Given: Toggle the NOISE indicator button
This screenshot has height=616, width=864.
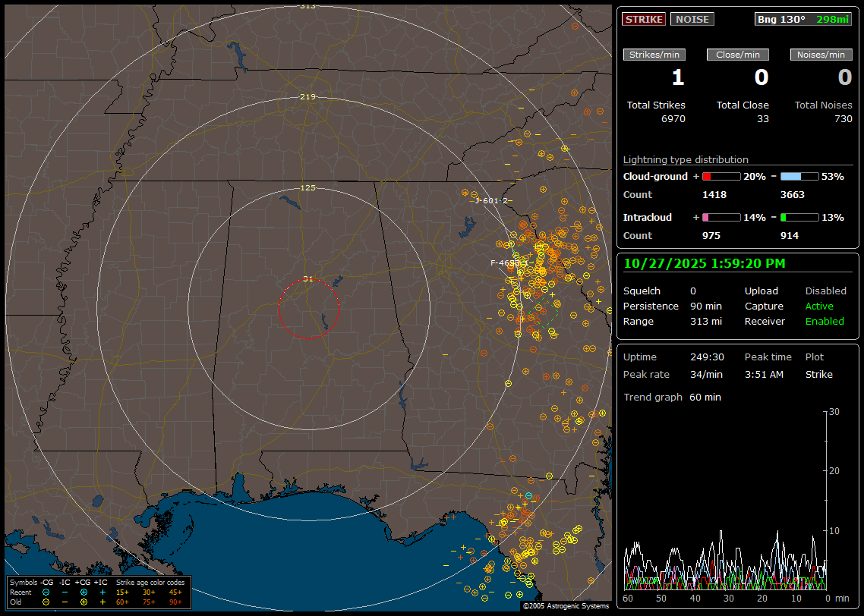Looking at the screenshot, I should click(x=692, y=19).
